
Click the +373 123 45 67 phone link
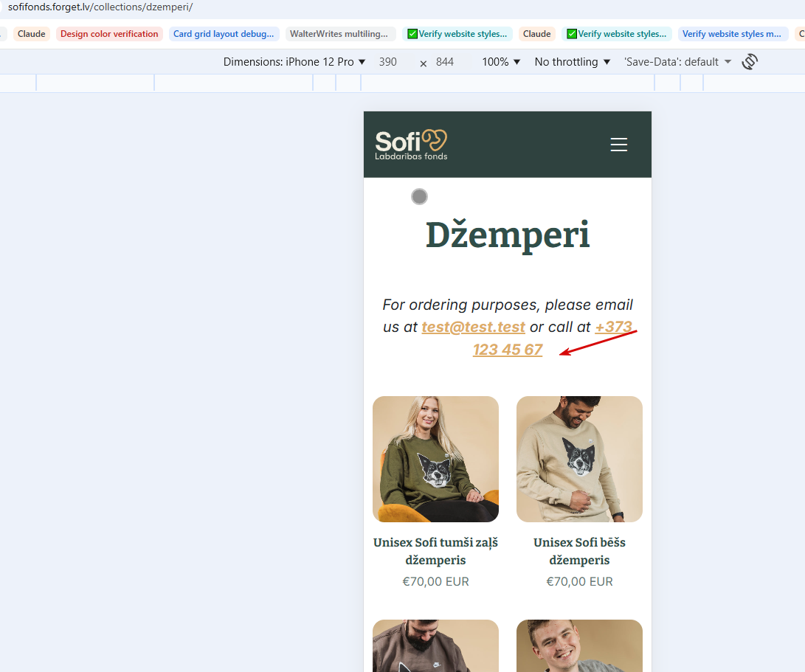(508, 350)
